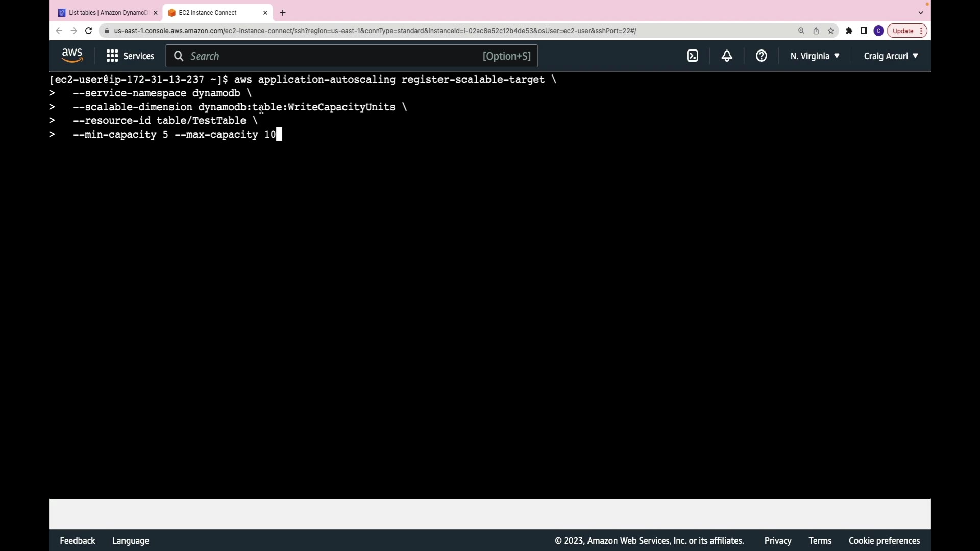Open the Services grid menu
Image resolution: width=980 pixels, height=551 pixels.
tap(130, 56)
